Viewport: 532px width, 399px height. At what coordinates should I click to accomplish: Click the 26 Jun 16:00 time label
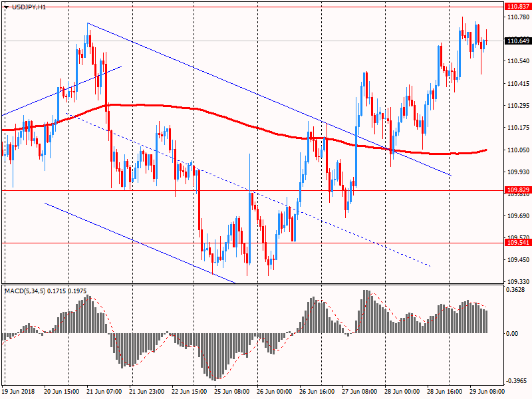[x=317, y=391]
